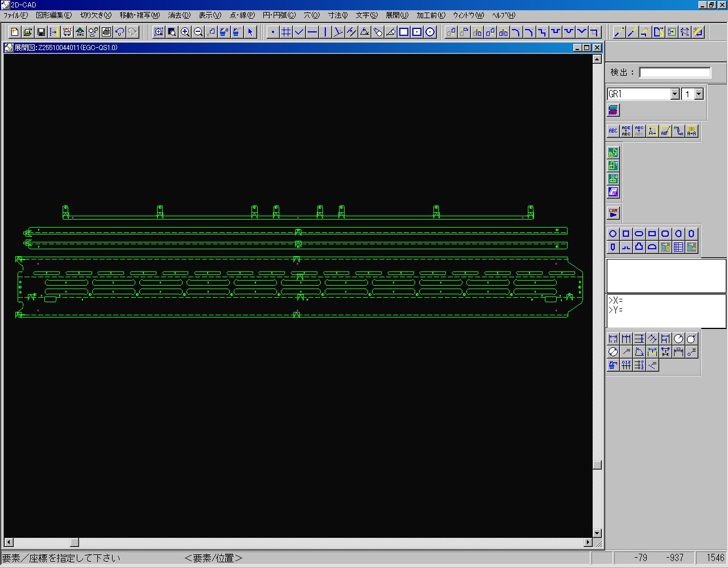This screenshot has height=568, width=728.
Task: Open the 展開(U) menu
Action: [397, 15]
